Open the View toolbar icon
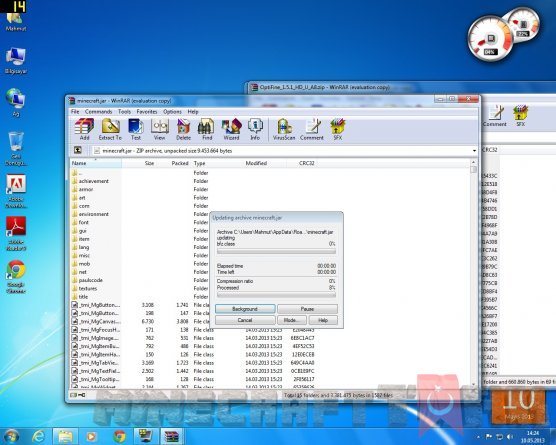Image resolution: width=556 pixels, height=445 pixels. pyautogui.click(x=159, y=129)
